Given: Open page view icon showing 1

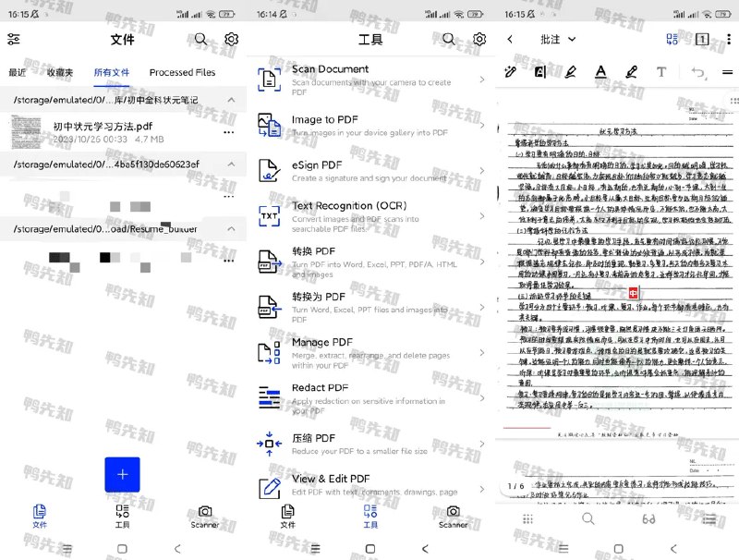Looking at the screenshot, I should [x=702, y=39].
